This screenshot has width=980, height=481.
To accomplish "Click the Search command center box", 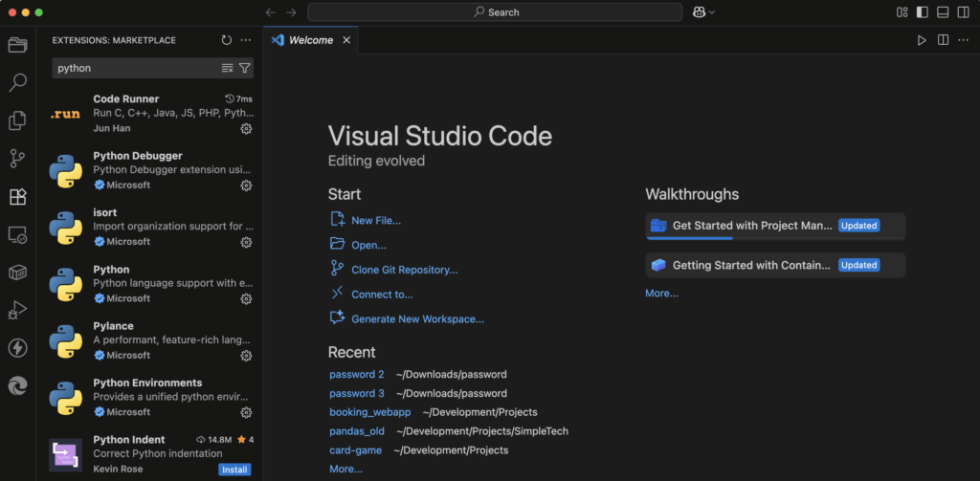I will [x=495, y=12].
